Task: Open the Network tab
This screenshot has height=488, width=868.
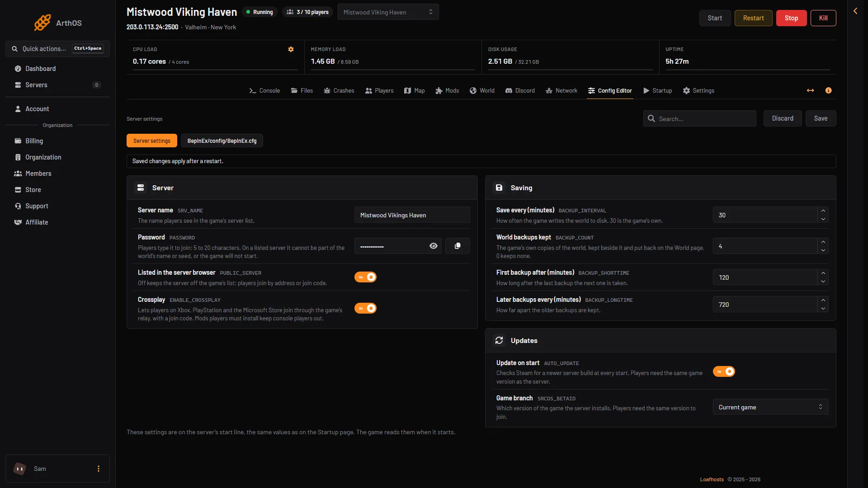Action: click(561, 91)
